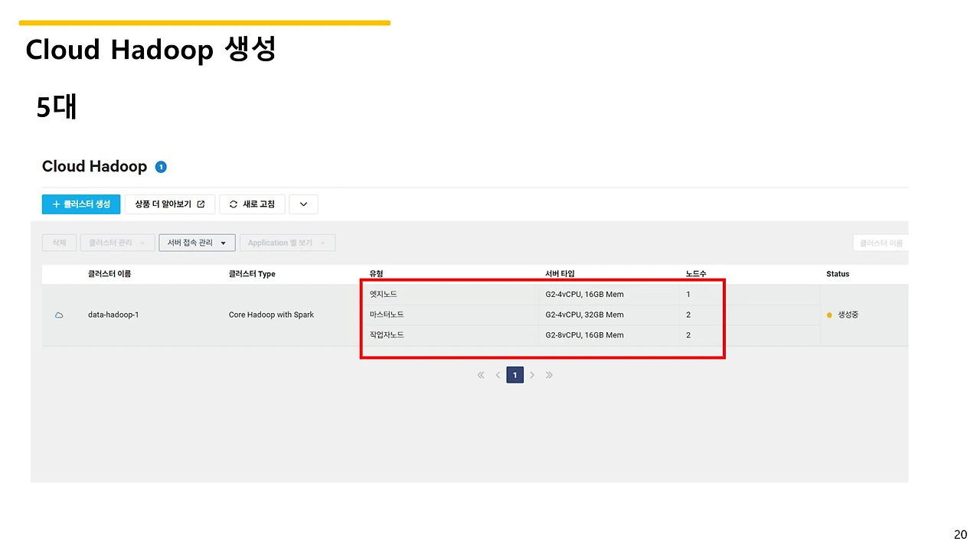The width and height of the screenshot is (980, 551).
Task: Click the greyed-out 삭제 button
Action: coord(59,243)
